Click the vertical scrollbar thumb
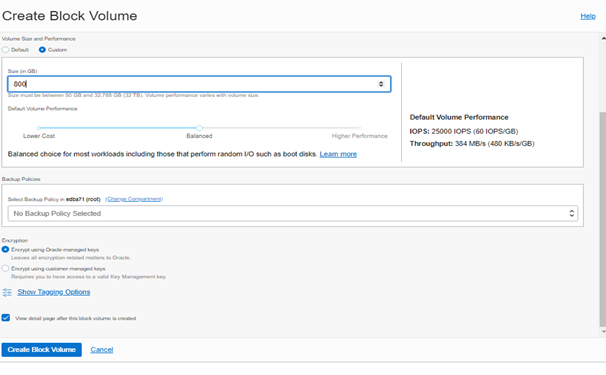Viewport: 606px width, 375px height. point(603,219)
